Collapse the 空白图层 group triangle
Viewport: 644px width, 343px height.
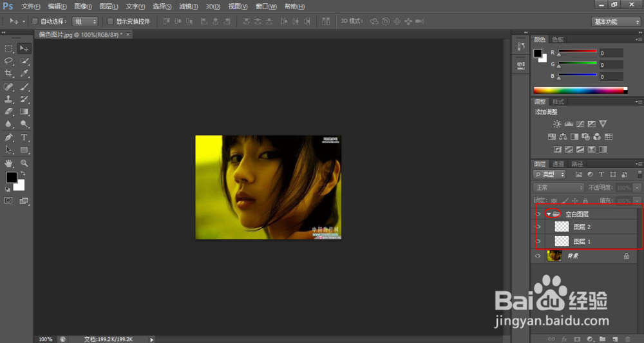(549, 214)
